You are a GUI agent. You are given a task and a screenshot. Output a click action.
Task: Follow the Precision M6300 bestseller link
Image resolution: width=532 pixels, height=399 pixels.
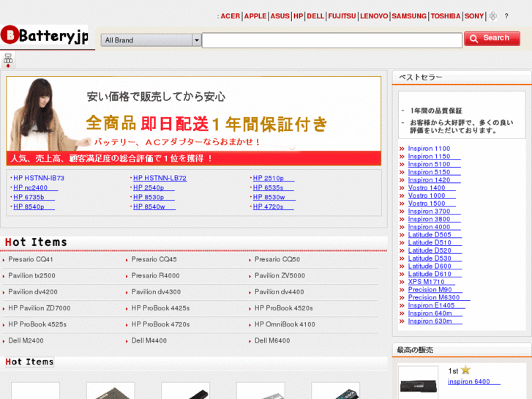tap(434, 297)
